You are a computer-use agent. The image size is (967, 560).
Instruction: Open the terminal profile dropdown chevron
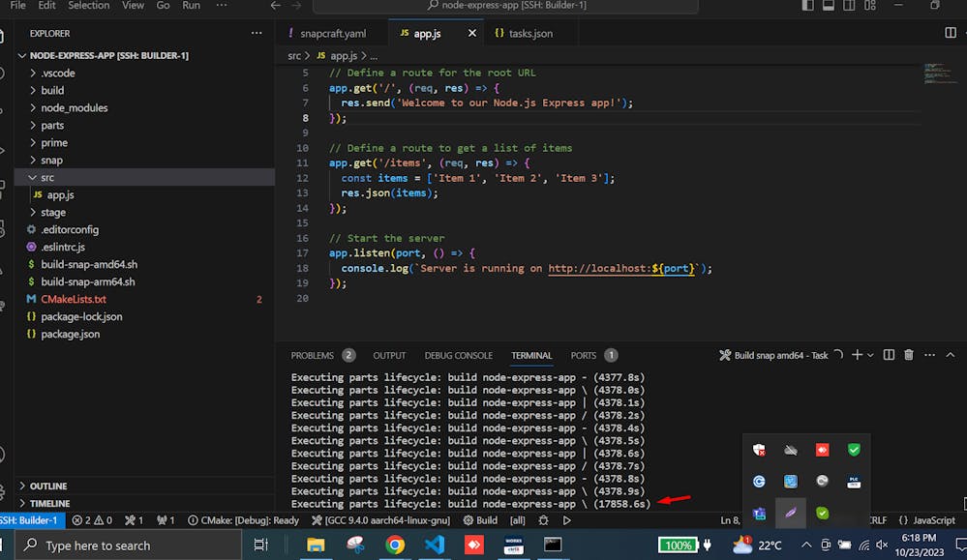coord(870,355)
